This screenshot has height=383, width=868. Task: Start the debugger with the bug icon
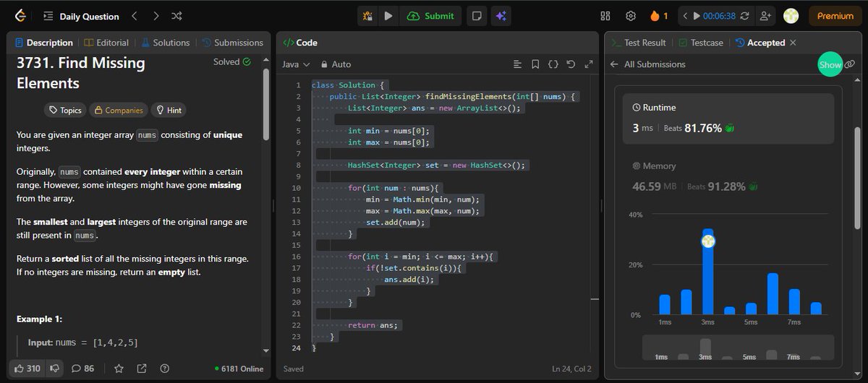[367, 16]
